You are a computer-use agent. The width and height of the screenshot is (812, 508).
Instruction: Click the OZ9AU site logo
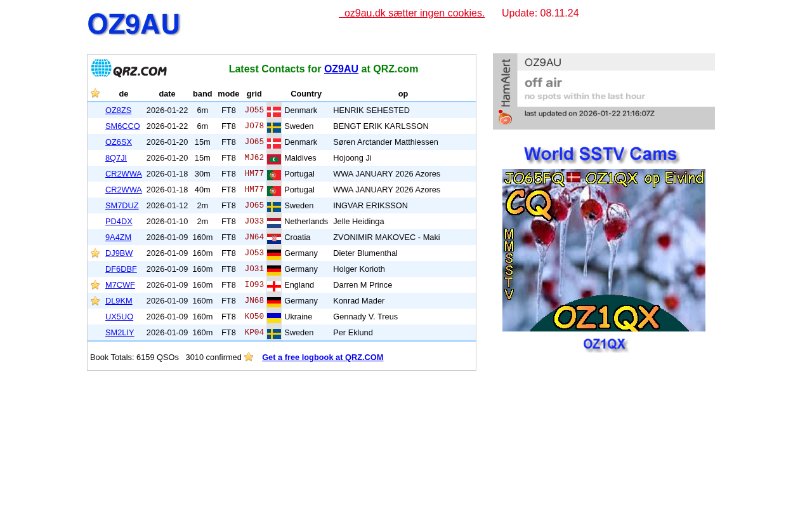[x=134, y=25]
